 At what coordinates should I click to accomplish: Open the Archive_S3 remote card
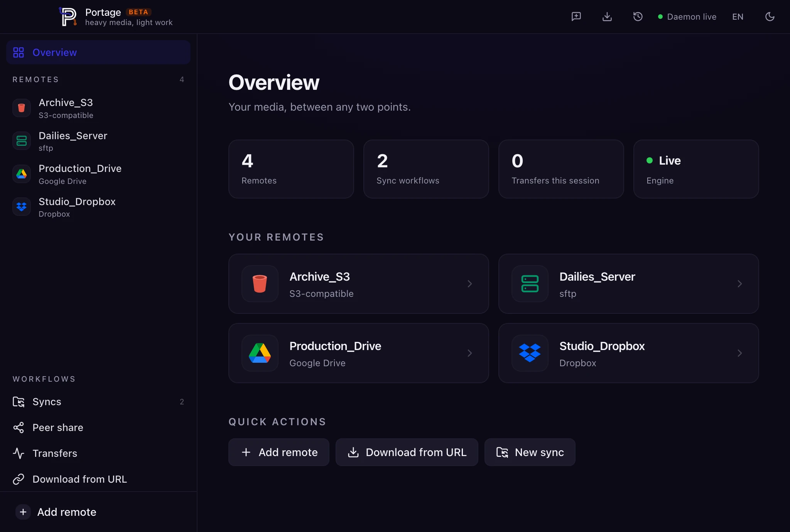(359, 284)
